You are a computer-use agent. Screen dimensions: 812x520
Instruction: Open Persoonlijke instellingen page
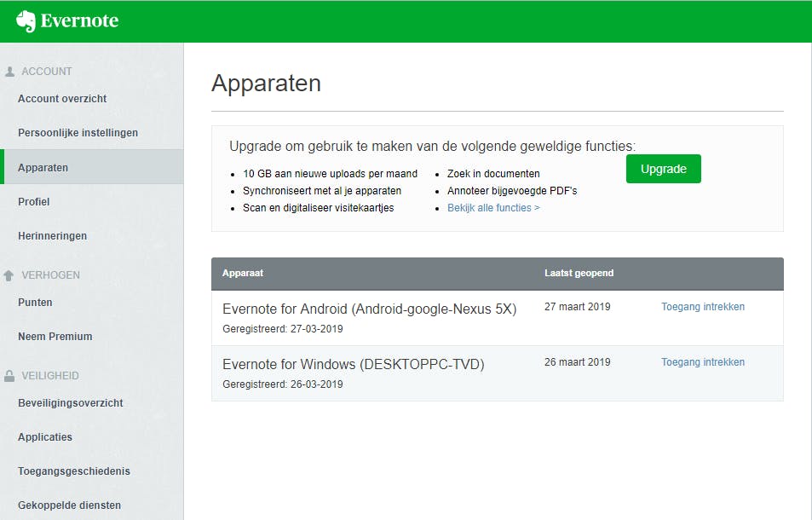(x=78, y=133)
